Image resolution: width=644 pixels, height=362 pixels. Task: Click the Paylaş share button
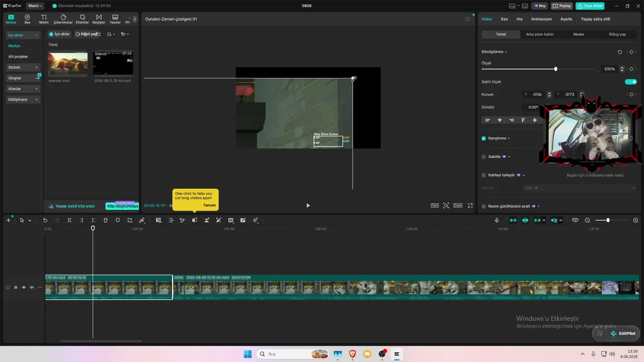pos(562,6)
